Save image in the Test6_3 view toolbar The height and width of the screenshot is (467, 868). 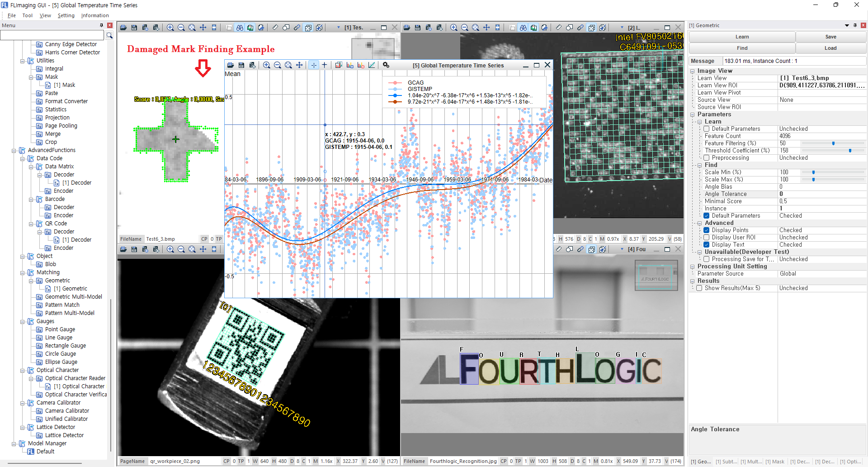point(134,28)
